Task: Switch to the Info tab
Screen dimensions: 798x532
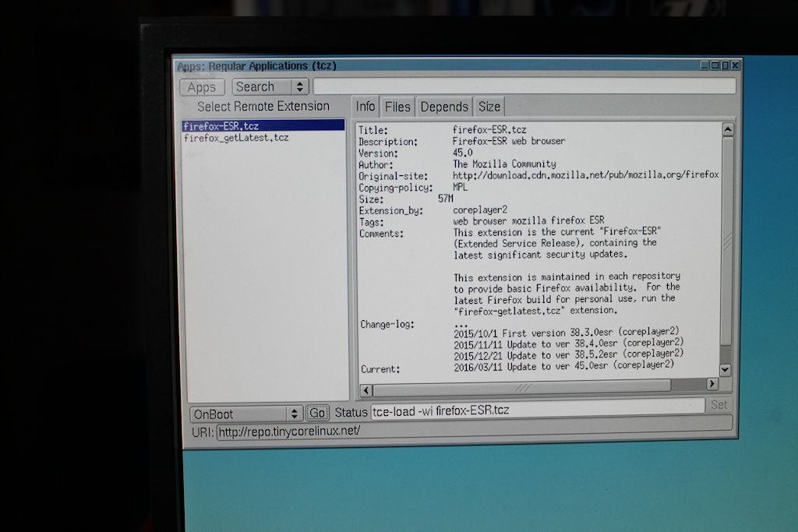Action: (x=365, y=106)
